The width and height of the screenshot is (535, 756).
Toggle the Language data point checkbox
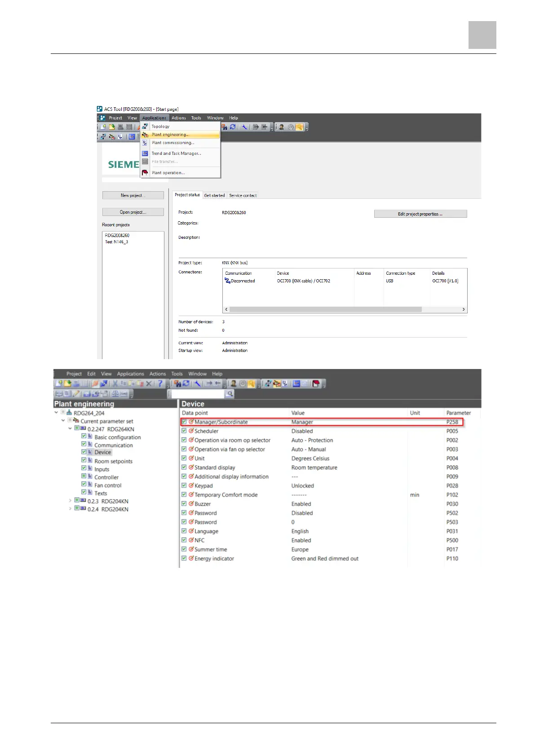[x=184, y=531]
